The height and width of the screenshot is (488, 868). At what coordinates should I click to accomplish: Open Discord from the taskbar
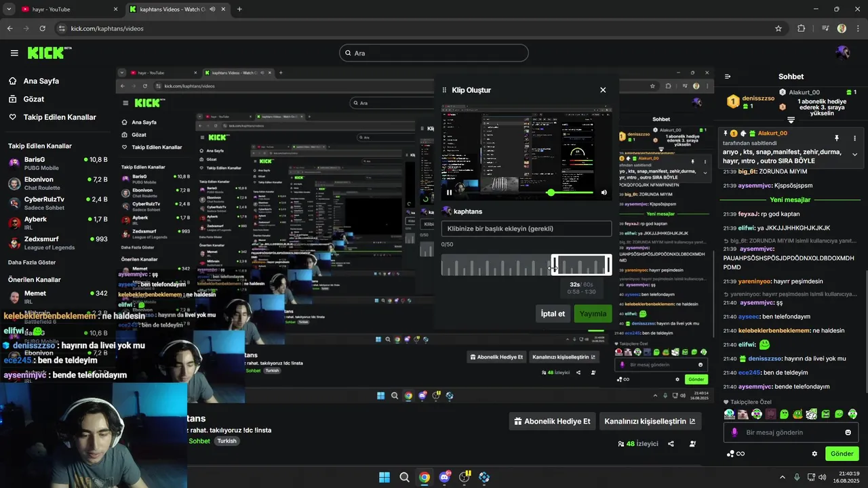tap(445, 477)
